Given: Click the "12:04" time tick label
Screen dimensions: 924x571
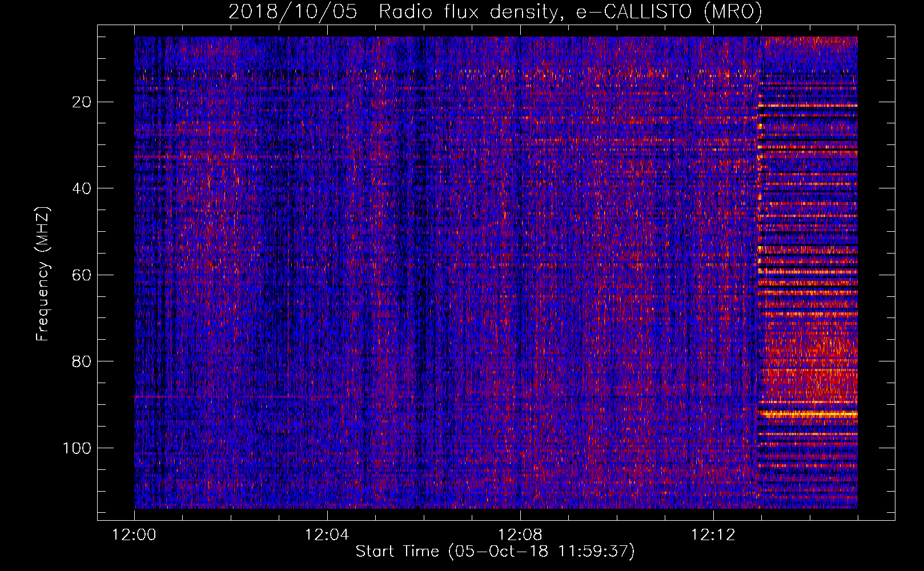Looking at the screenshot, I should [327, 535].
